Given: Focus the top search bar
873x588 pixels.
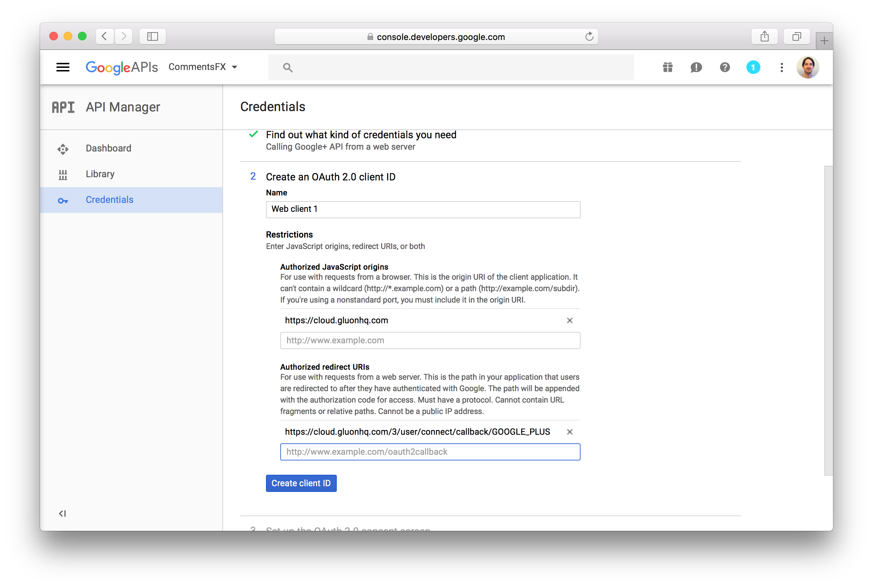Looking at the screenshot, I should (x=450, y=68).
